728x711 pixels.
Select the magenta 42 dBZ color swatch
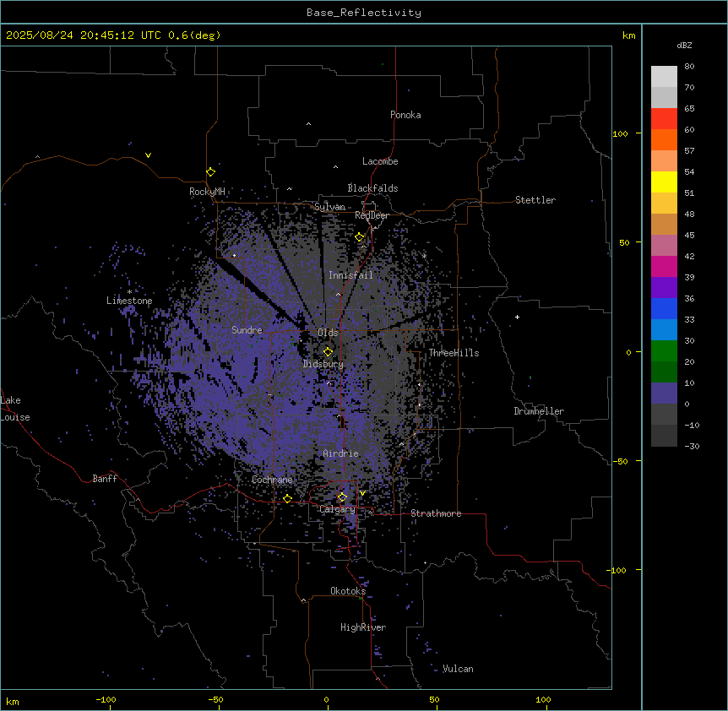[x=664, y=266]
